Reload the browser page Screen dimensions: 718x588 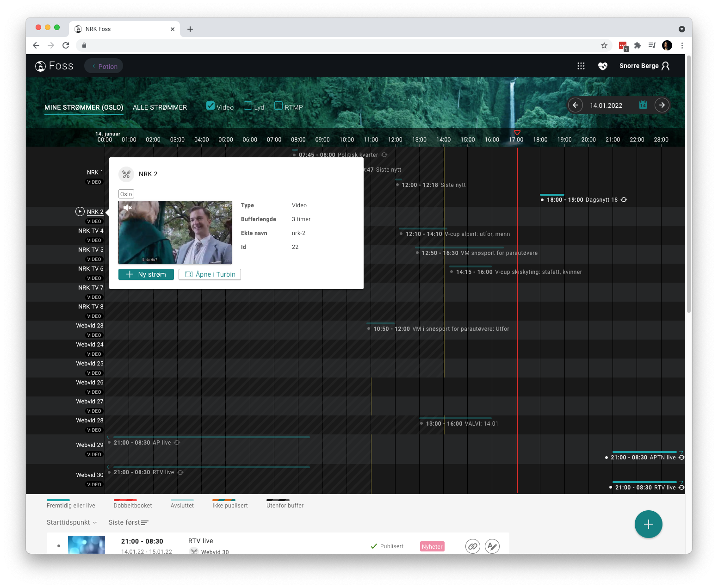tap(66, 45)
